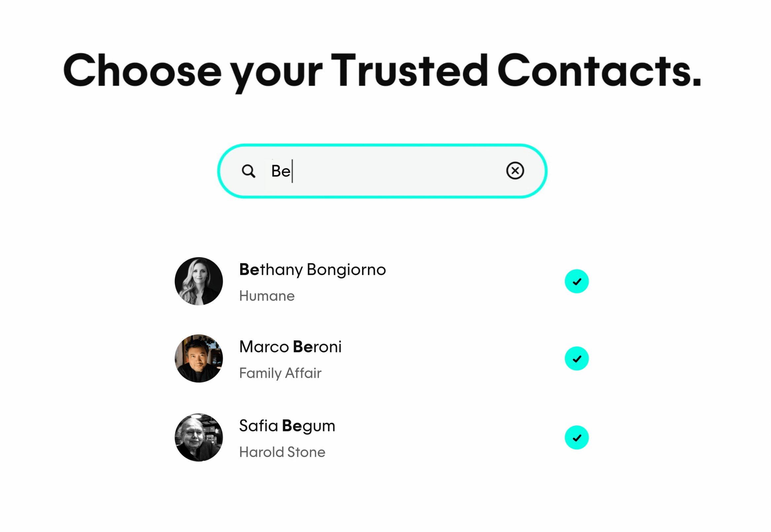Deselect Safia Begum's teal checkmark
The height and width of the screenshot is (532, 771).
pos(576,438)
